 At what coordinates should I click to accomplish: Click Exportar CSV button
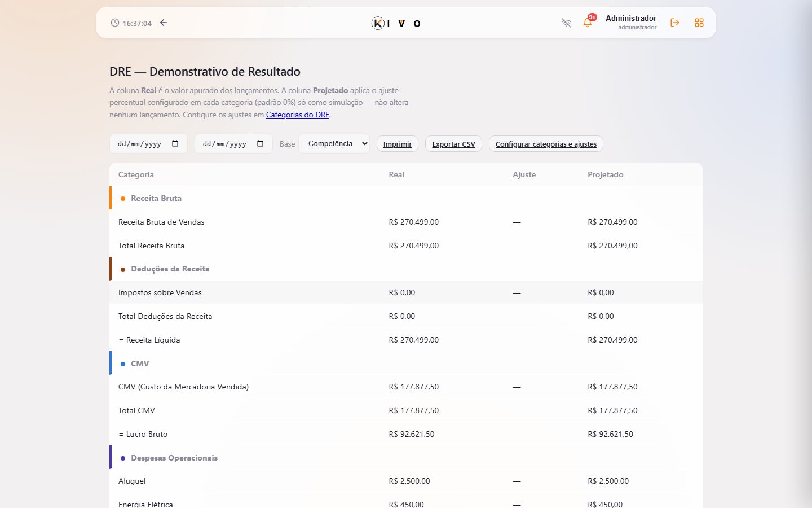coord(453,144)
